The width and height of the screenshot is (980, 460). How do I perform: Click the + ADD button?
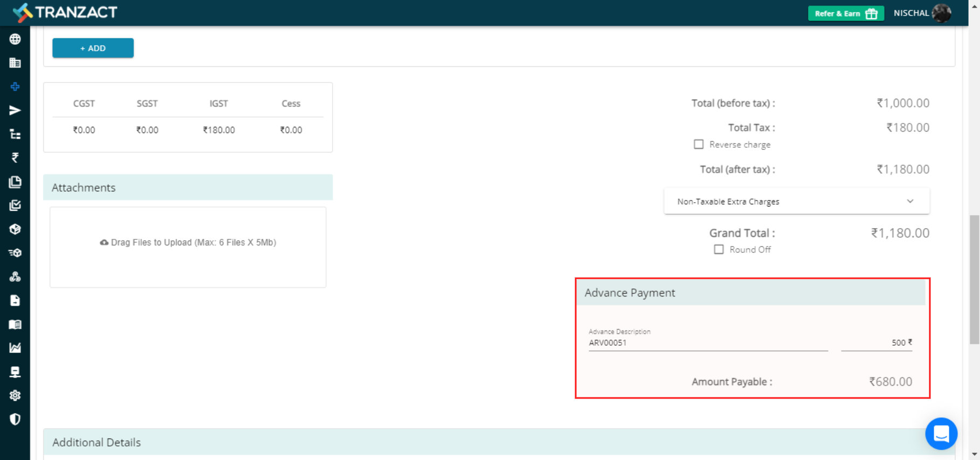[93, 48]
